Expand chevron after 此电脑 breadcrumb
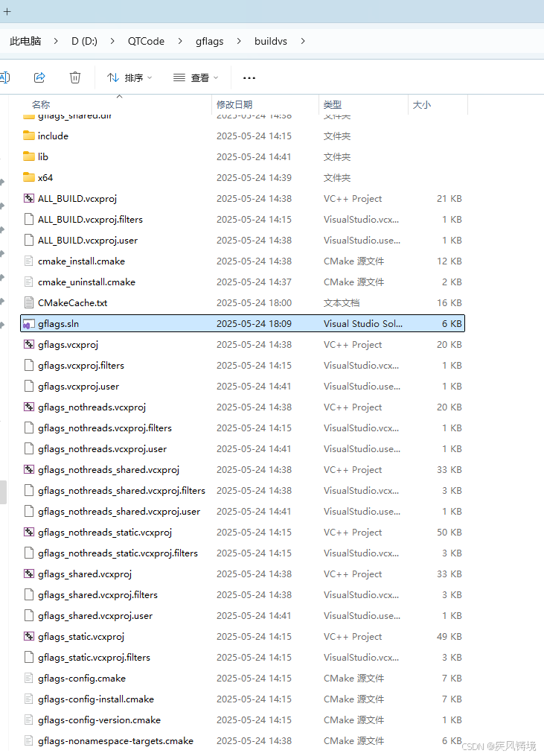The image size is (544, 756). pyautogui.click(x=56, y=41)
